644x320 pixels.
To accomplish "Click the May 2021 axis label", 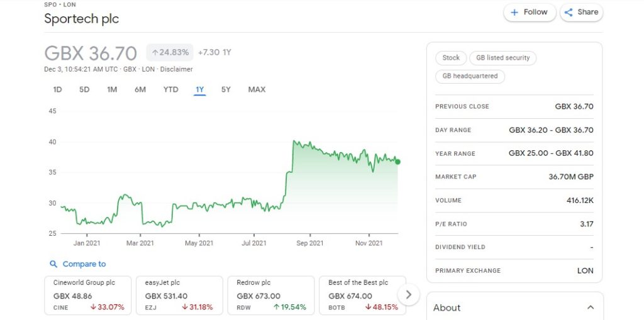I will coord(199,243).
